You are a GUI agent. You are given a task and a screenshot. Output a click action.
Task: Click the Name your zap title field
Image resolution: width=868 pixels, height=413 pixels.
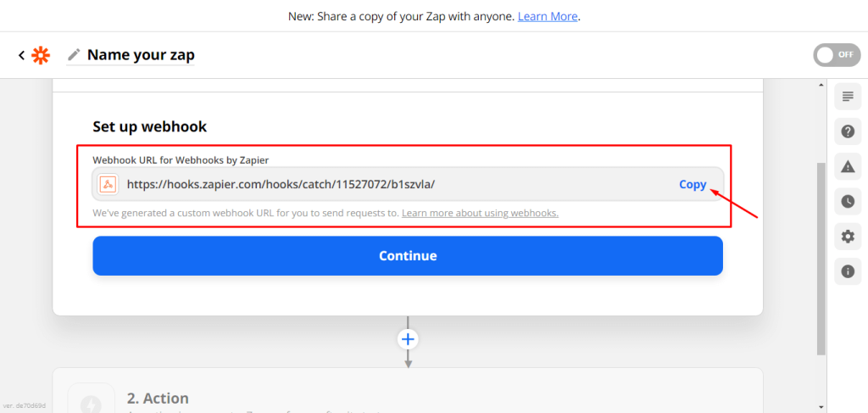point(141,55)
